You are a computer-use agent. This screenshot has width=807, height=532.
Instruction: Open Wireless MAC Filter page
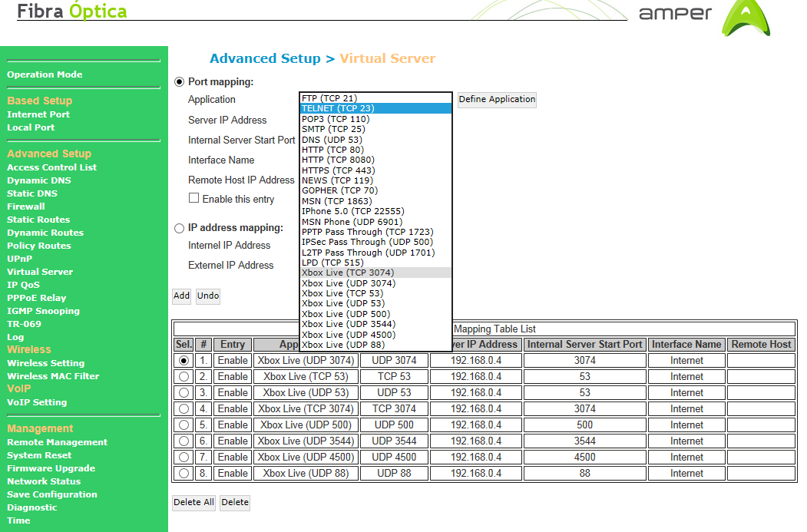(53, 376)
